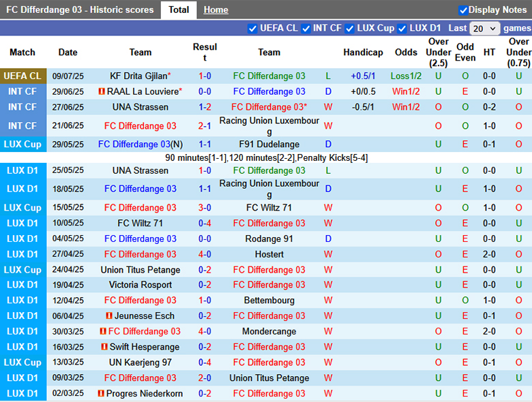Uncheck the LUX D1 filter checkbox
Viewport: 532px width, 402px height.
402,29
